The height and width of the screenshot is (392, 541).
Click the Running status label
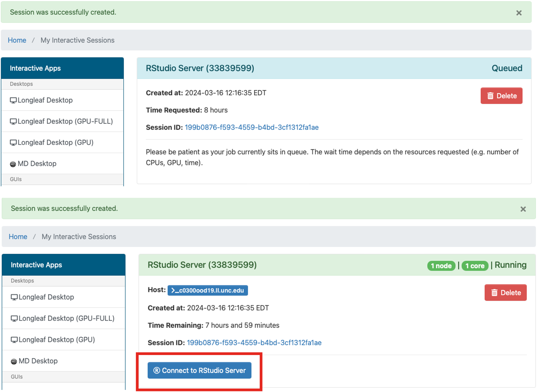(x=511, y=265)
